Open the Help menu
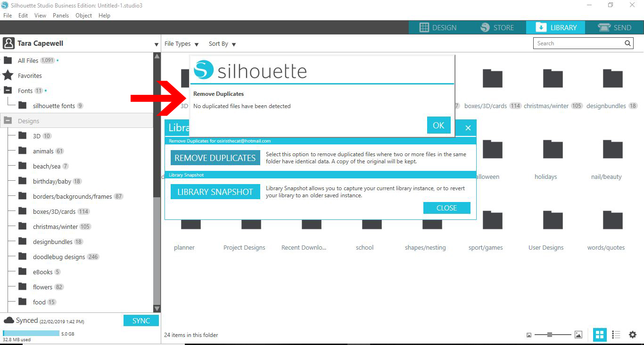 [104, 16]
